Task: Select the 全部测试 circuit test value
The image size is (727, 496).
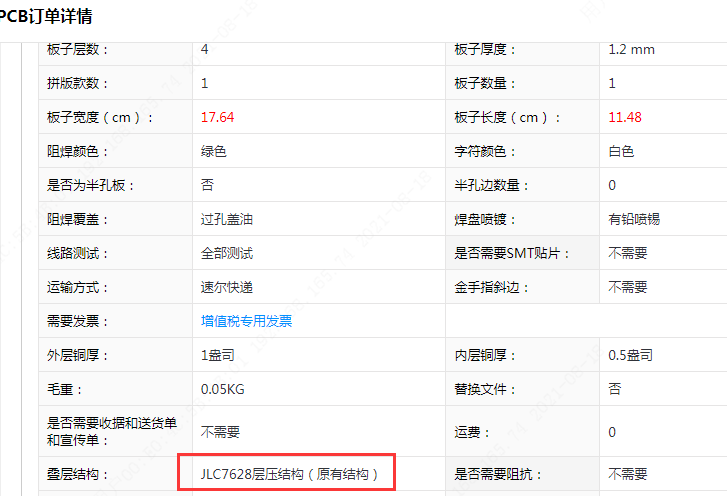Action: point(227,253)
